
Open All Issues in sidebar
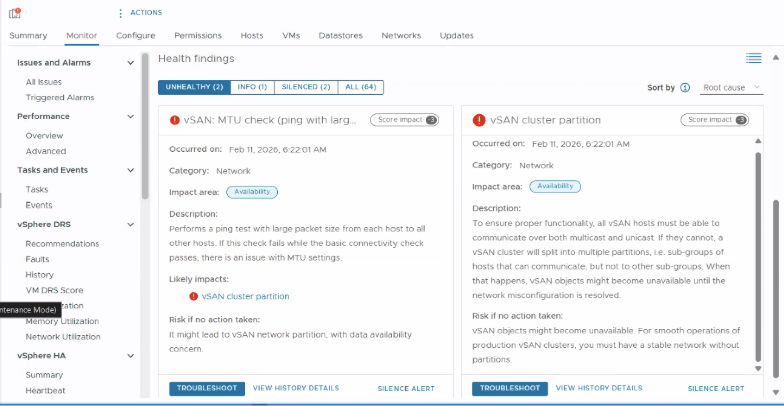pyautogui.click(x=44, y=82)
